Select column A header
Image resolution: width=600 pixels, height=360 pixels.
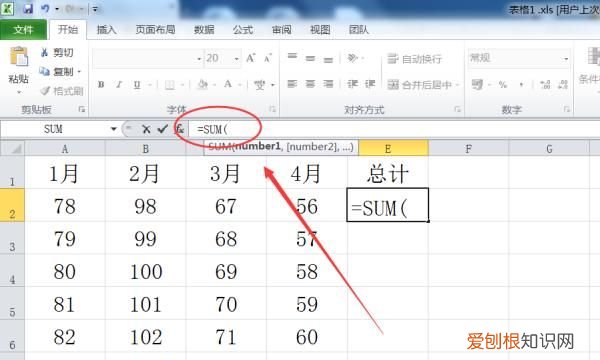(65, 149)
